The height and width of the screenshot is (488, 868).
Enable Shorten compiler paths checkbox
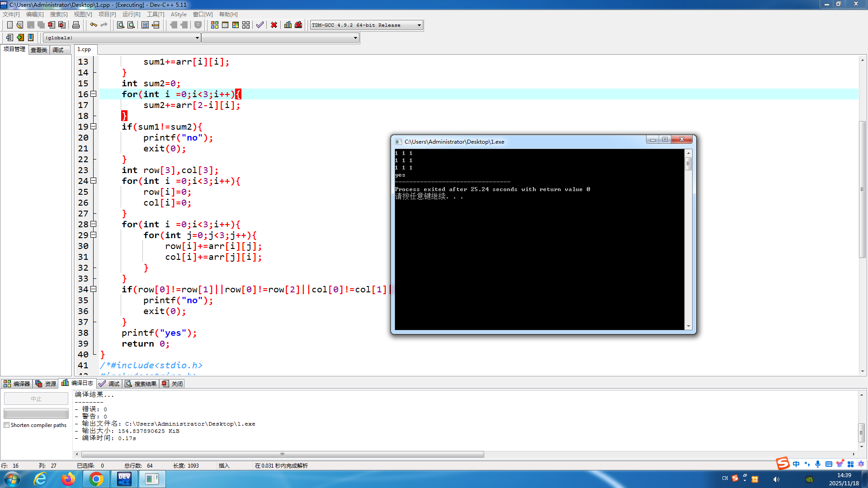[x=7, y=425]
